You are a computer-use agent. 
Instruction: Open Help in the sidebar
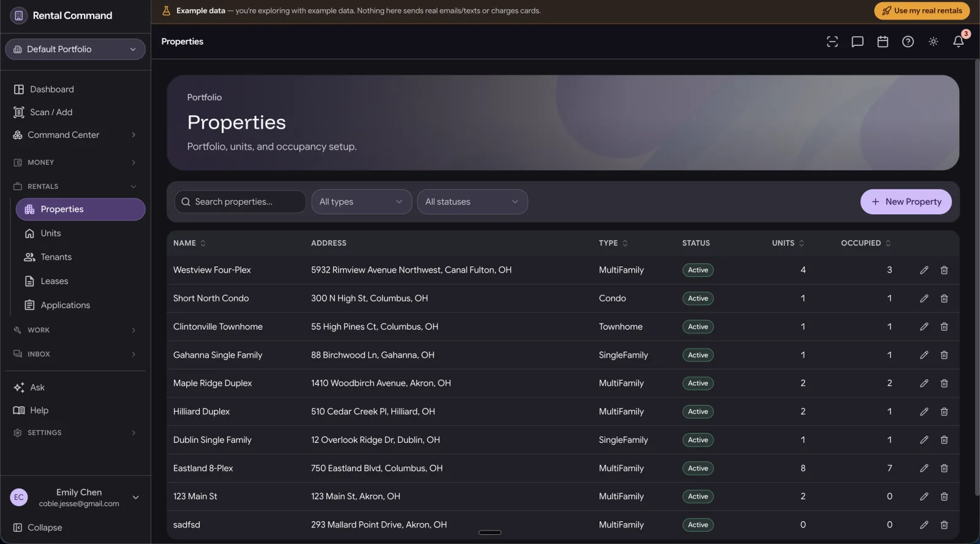click(75, 410)
